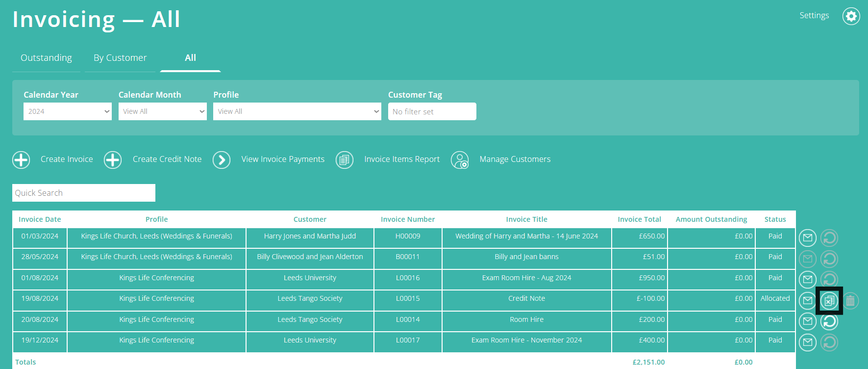Click refresh icon for invoice H00009
The image size is (868, 369).
coord(829,238)
